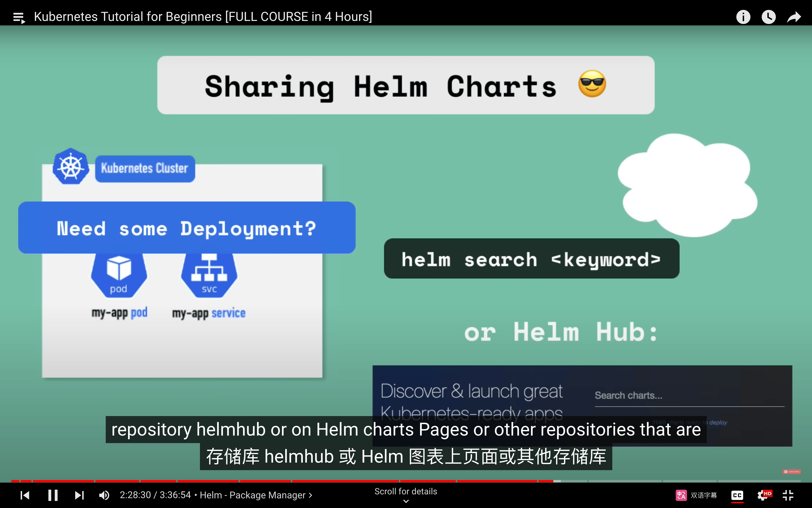
Task: Show video info card icon
Action: pyautogui.click(x=743, y=17)
